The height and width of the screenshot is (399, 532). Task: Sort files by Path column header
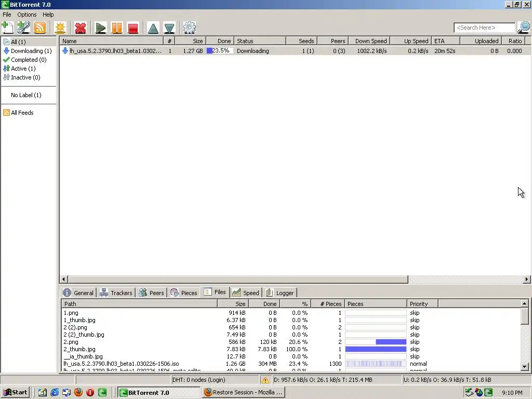[x=139, y=304]
